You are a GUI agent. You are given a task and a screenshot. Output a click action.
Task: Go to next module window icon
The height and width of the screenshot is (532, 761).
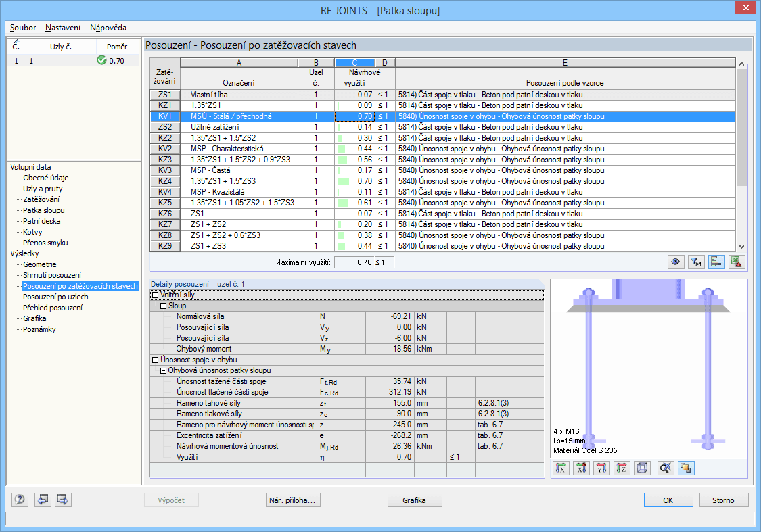(x=63, y=500)
